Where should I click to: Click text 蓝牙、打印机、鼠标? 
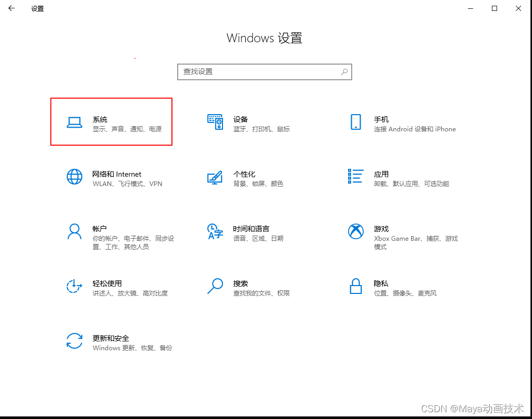tap(262, 129)
